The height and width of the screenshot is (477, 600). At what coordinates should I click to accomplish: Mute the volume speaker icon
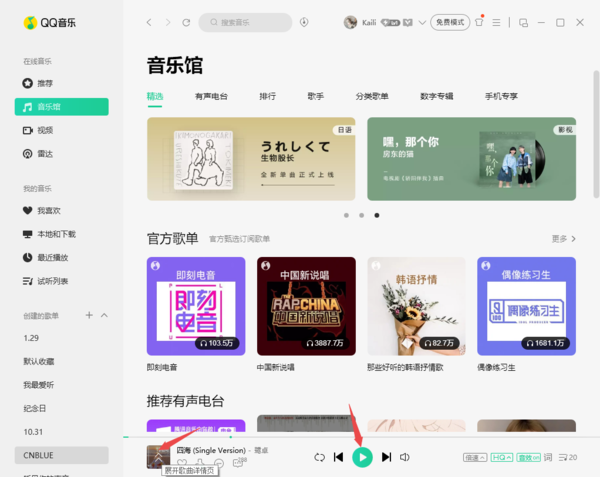point(405,457)
